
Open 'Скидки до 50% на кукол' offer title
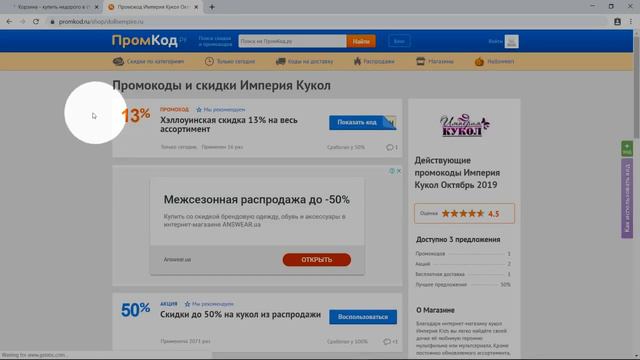[240, 315]
